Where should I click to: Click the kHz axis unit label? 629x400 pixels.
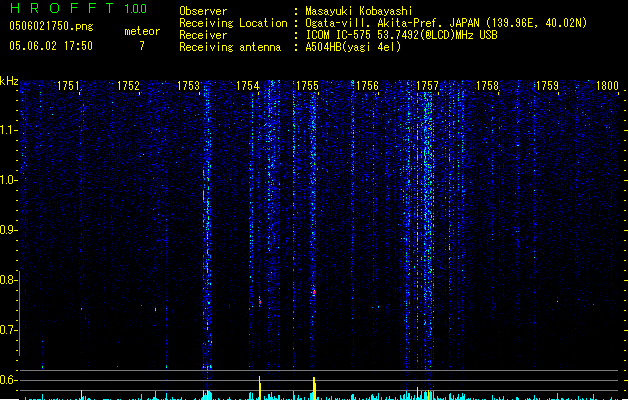[x=9, y=81]
